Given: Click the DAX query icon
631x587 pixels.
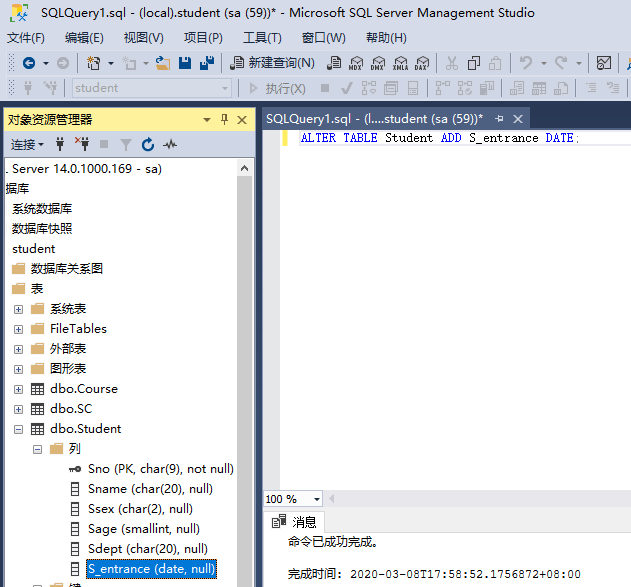Looking at the screenshot, I should point(422,63).
